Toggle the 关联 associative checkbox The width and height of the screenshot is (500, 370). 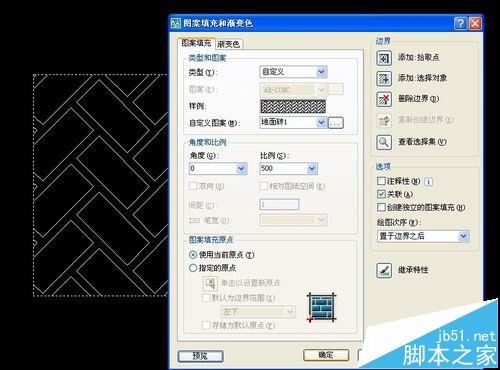pyautogui.click(x=381, y=194)
